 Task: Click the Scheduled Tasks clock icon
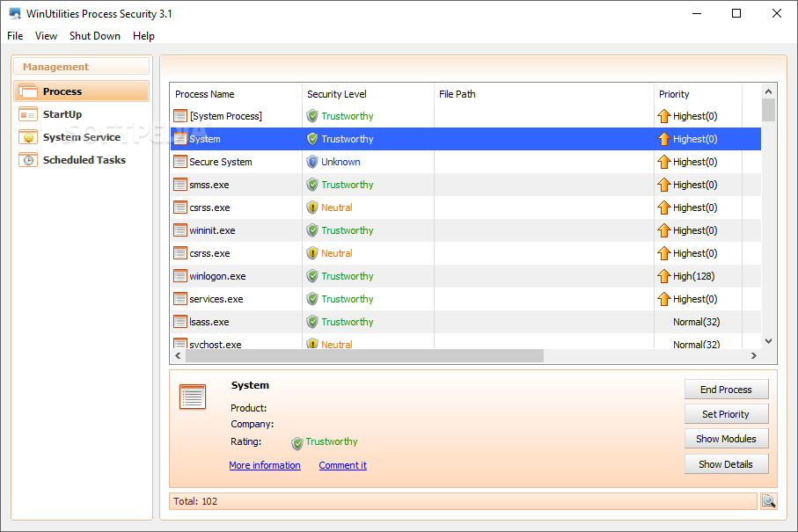28,160
